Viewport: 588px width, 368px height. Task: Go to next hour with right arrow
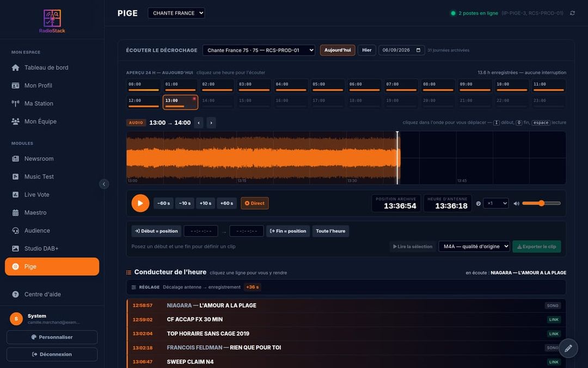pos(211,123)
